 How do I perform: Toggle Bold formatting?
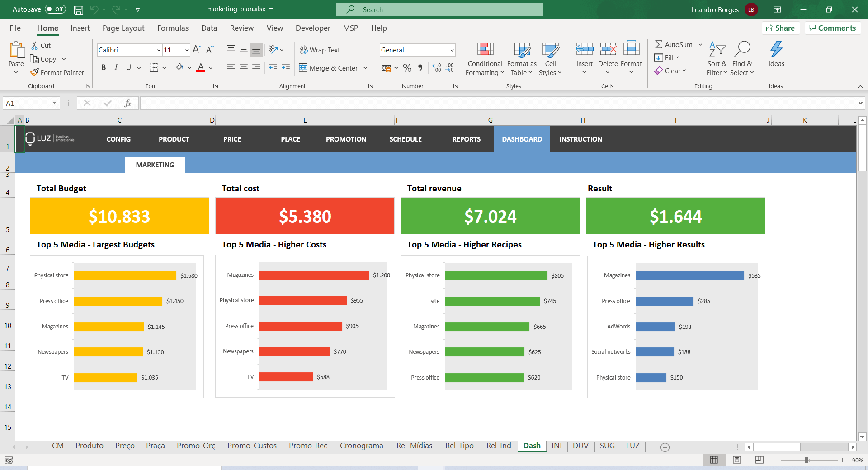click(x=104, y=68)
